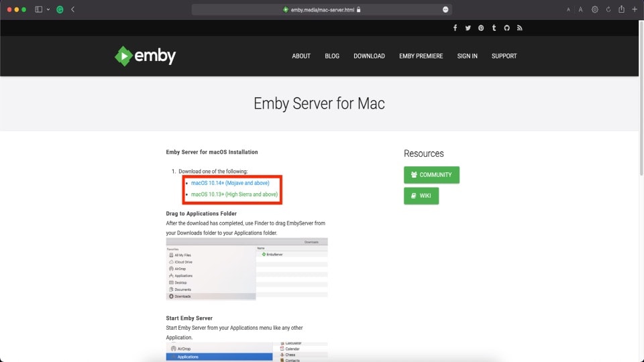Click the 'Start Emby Server' heading
The image size is (644, 362).
click(189, 318)
